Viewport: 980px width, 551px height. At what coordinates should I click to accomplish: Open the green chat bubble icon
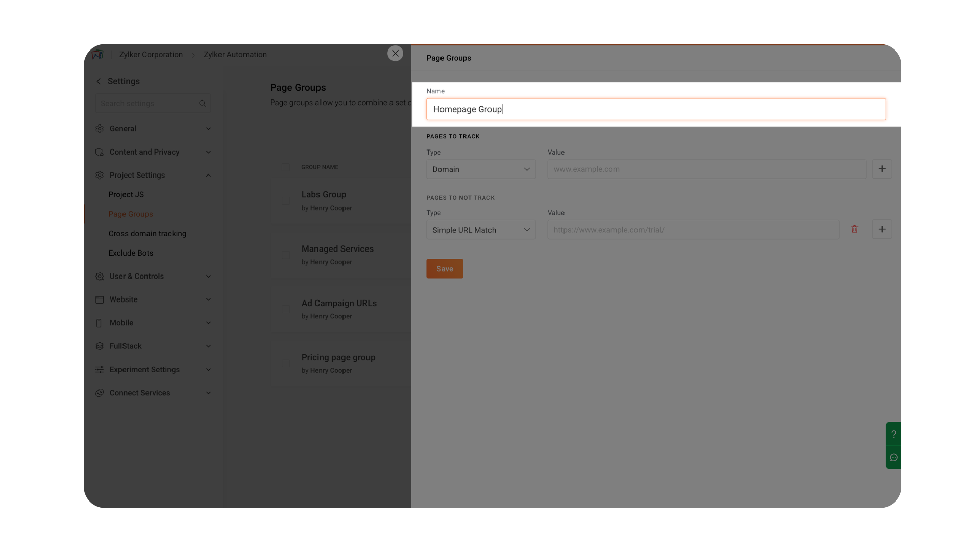coord(893,458)
